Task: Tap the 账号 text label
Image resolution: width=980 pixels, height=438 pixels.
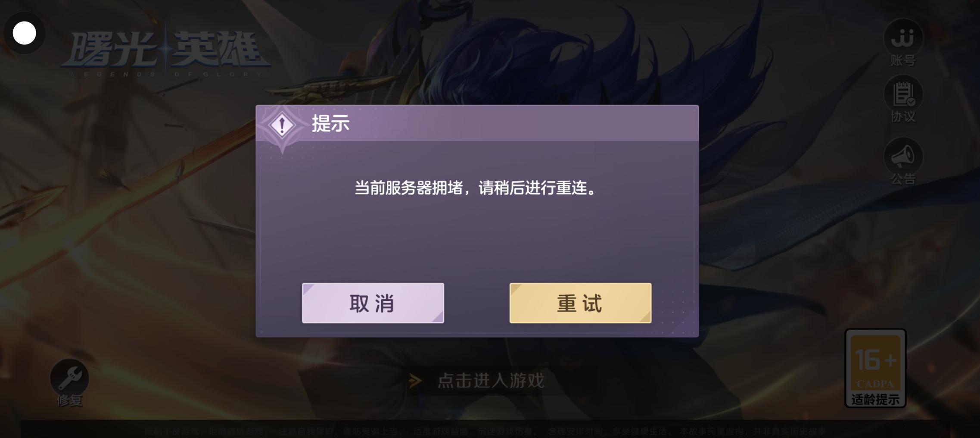Action: click(x=903, y=61)
